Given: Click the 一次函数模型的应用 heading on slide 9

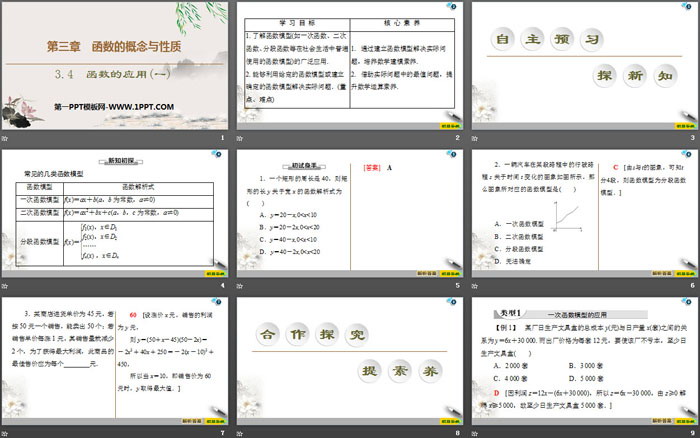Looking at the screenshot, I should point(577,315).
